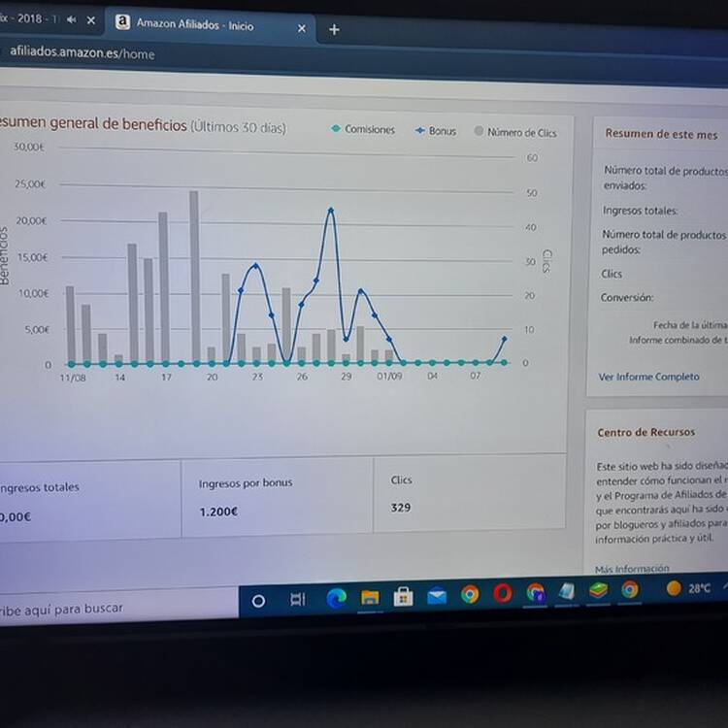Click the address bar URL afiliados.amazon.es/home
Viewport: 728px width, 728px height.
pos(83,52)
